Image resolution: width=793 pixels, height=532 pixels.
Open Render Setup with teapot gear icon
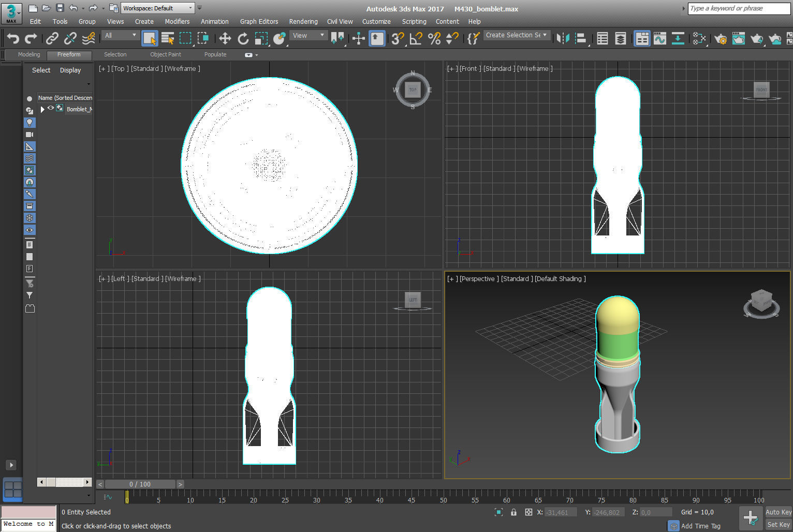pyautogui.click(x=721, y=38)
